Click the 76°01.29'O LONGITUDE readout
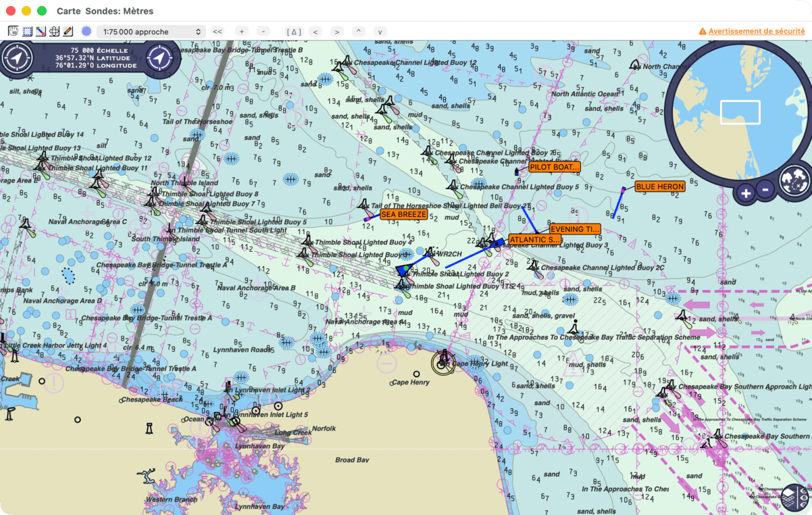 coord(96,66)
